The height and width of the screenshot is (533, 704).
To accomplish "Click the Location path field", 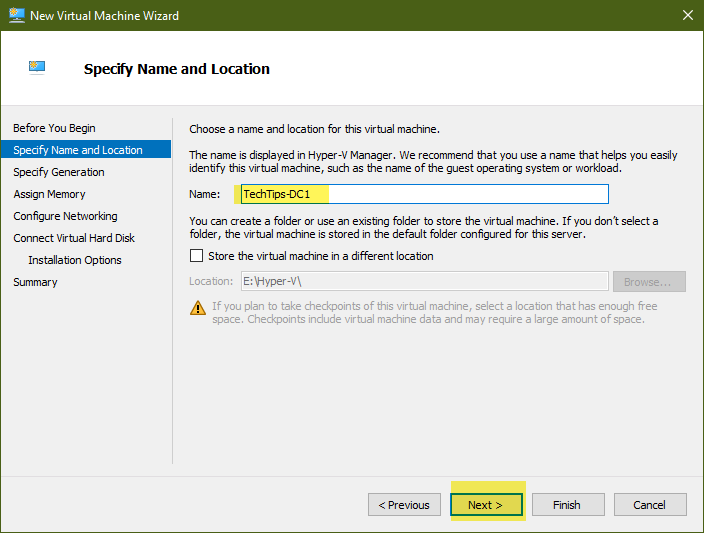I will 425,281.
